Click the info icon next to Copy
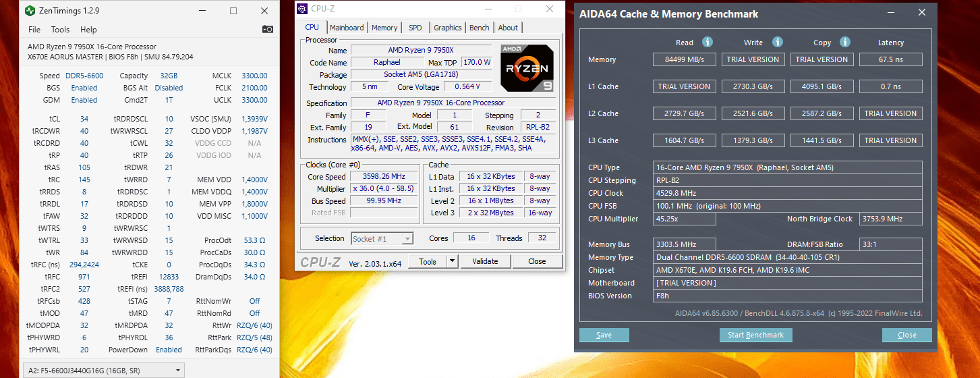 (x=845, y=42)
